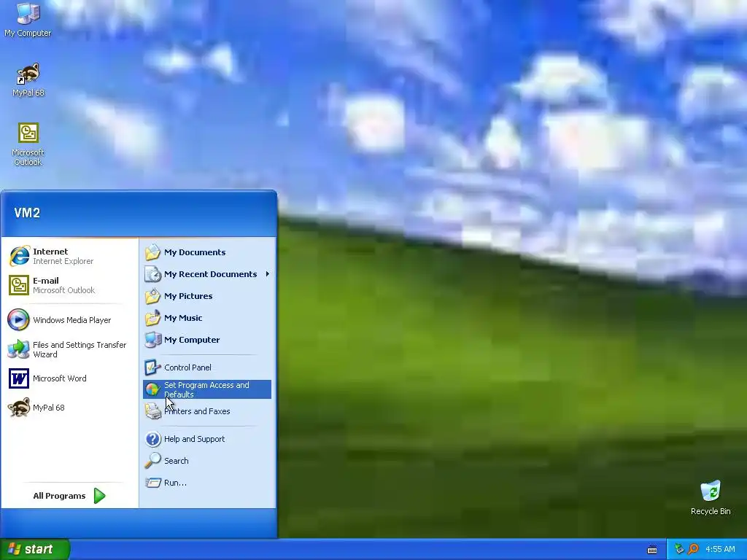The image size is (747, 560).
Task: Click the orange magnifier tray icon
Action: tap(693, 549)
